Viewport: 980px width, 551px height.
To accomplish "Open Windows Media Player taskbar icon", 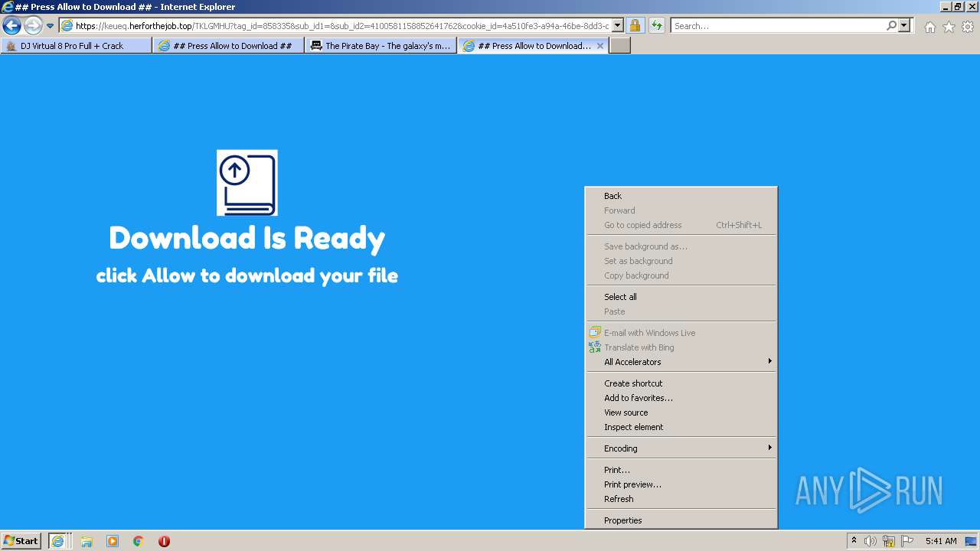I will [113, 541].
